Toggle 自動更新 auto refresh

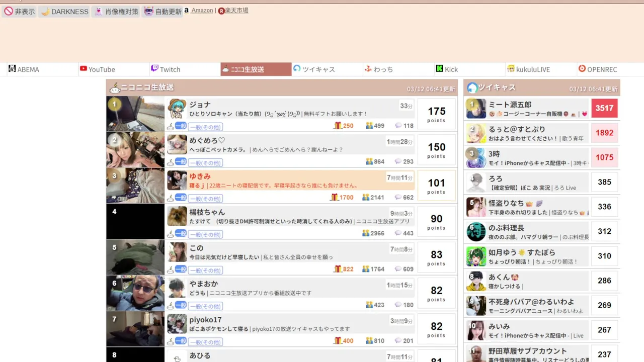point(163,11)
